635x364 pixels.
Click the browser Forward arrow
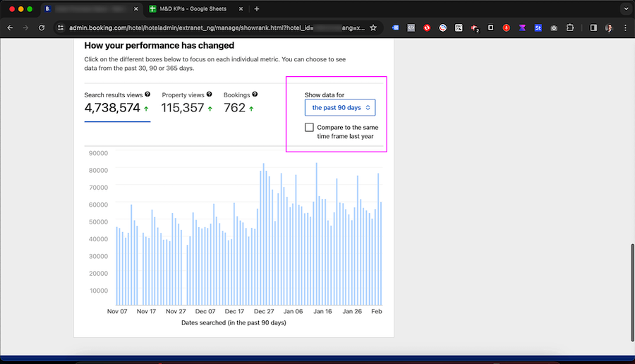point(25,28)
